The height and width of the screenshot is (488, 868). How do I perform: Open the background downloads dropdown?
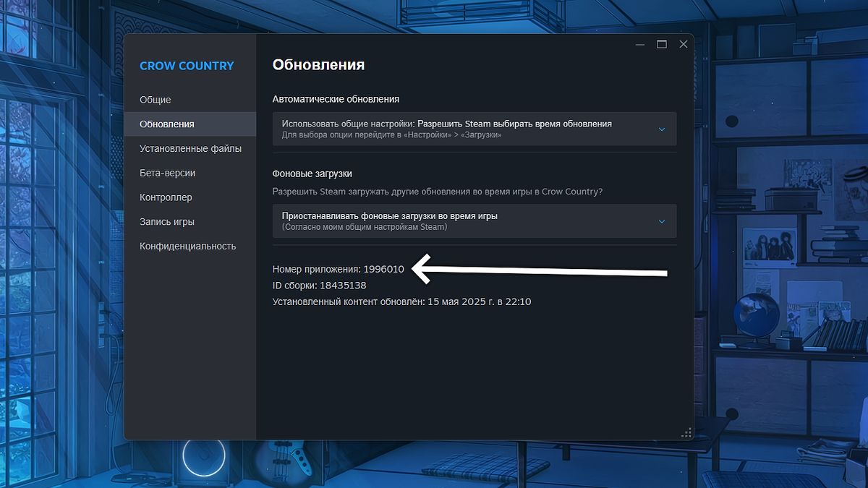(x=475, y=221)
